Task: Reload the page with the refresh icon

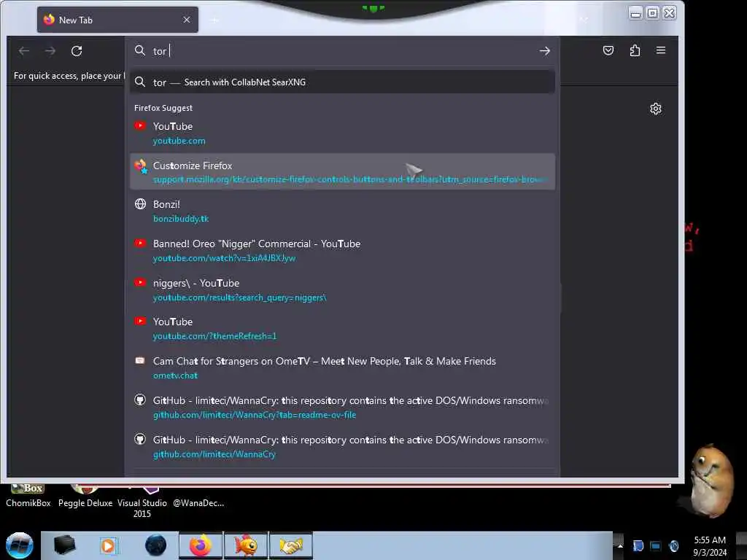Action: pyautogui.click(x=77, y=51)
